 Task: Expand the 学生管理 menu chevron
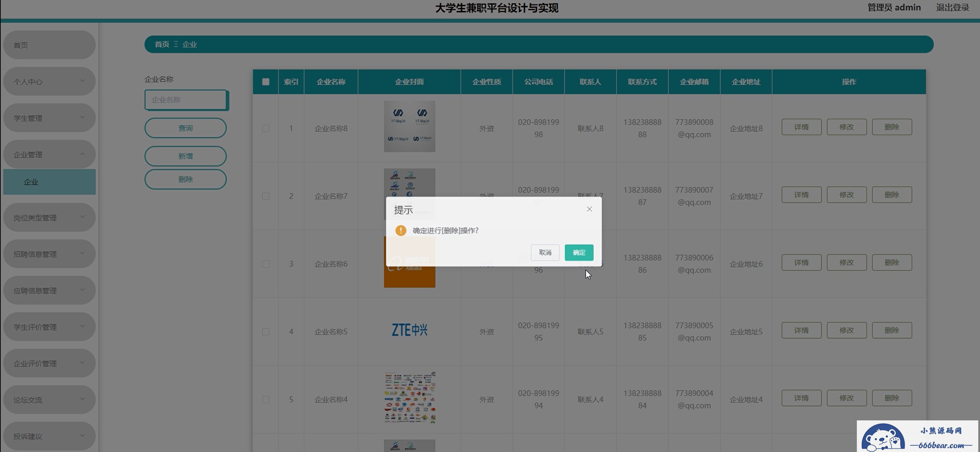(82, 118)
